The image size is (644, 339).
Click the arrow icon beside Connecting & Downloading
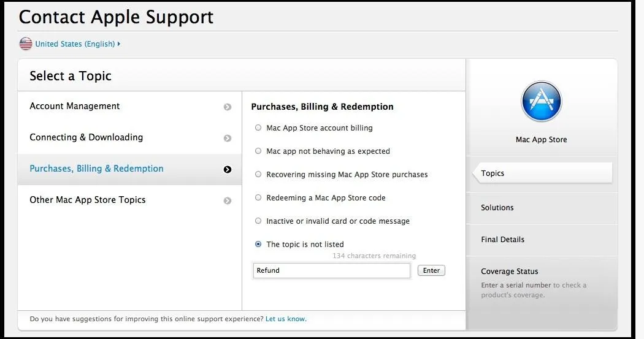click(x=228, y=138)
